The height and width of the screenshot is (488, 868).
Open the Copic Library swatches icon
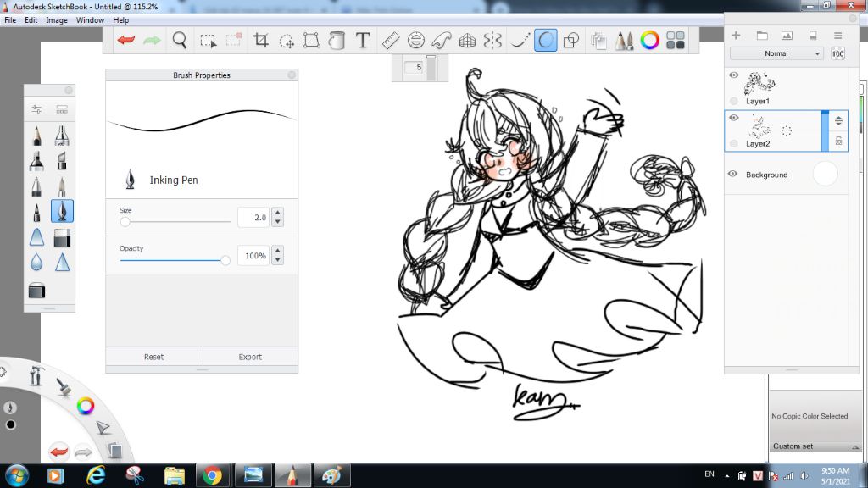click(676, 40)
